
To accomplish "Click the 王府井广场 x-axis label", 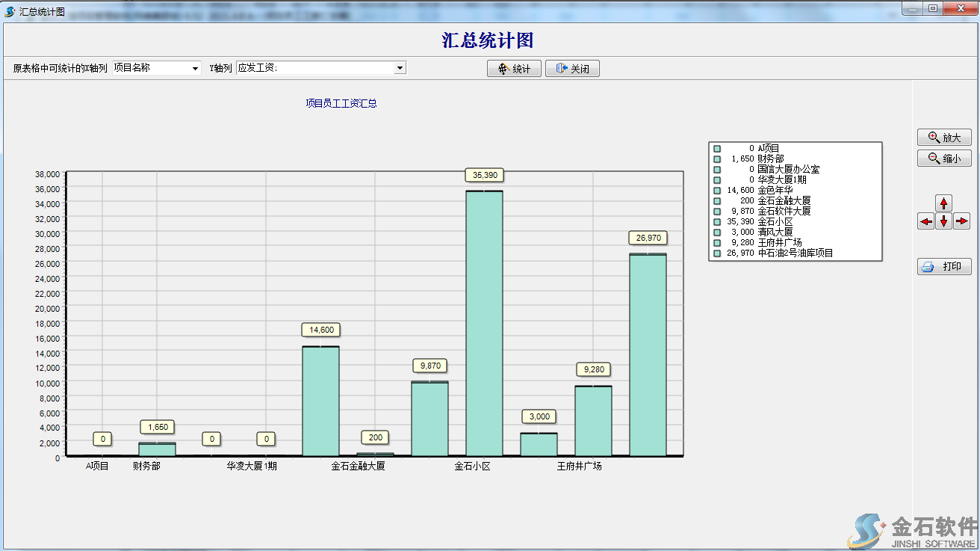I will (579, 467).
